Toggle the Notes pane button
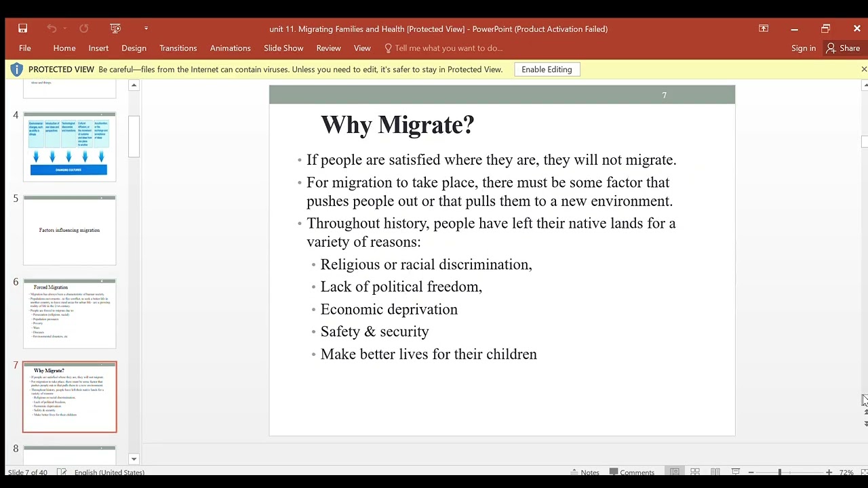The width and height of the screenshot is (868, 488). pos(585,472)
